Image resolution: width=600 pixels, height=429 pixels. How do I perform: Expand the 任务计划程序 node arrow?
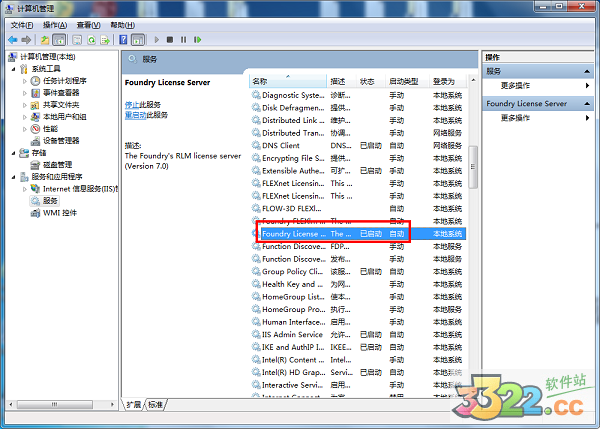pos(25,81)
